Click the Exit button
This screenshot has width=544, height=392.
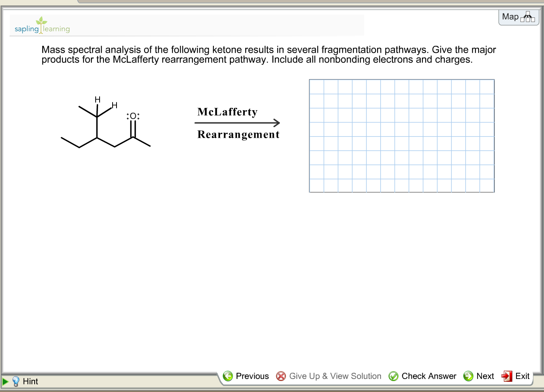(x=522, y=376)
